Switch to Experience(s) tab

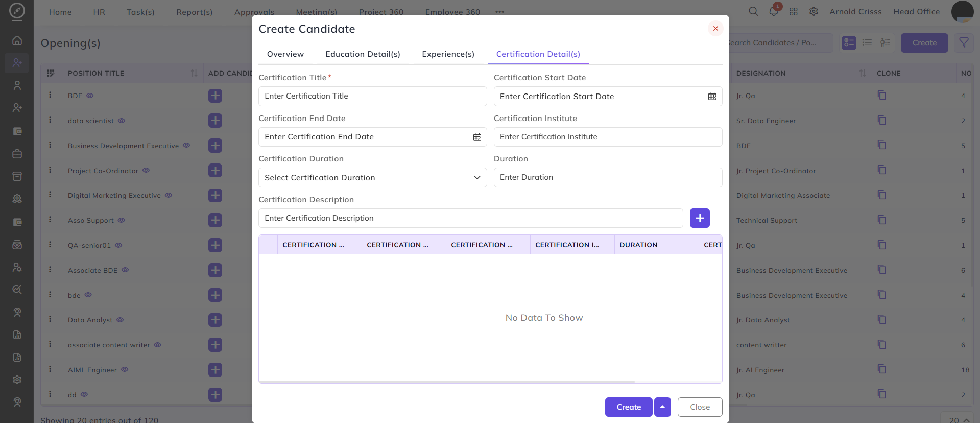pos(448,54)
